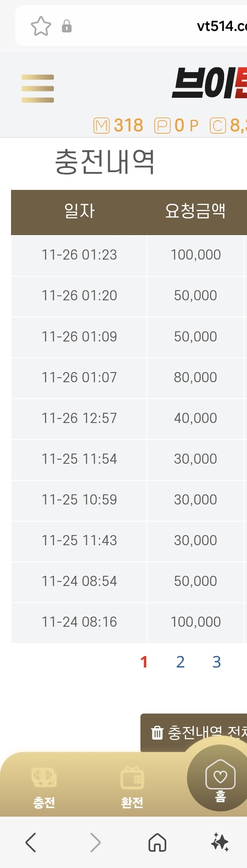Open the gold hamburger menu
The image size is (247, 868).
click(x=38, y=88)
